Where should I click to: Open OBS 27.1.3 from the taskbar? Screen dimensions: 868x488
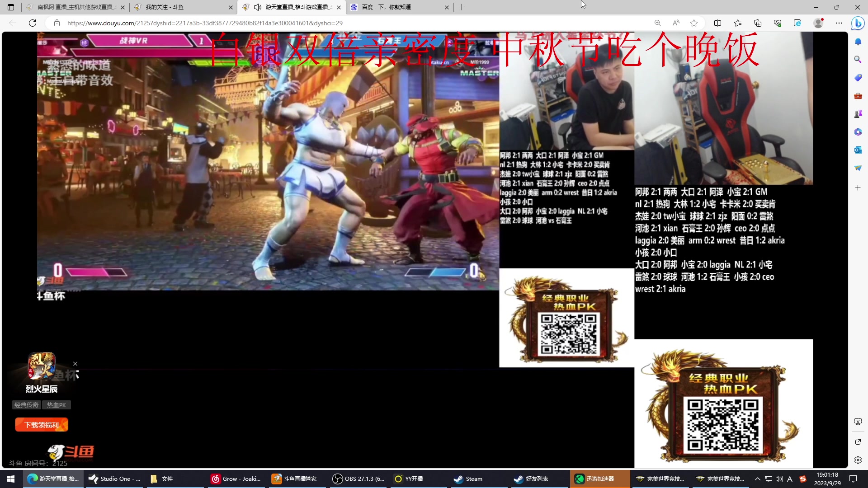[x=358, y=479]
